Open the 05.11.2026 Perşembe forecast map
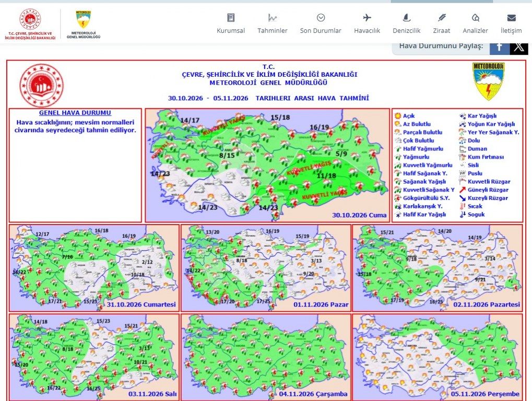 pos(438,357)
